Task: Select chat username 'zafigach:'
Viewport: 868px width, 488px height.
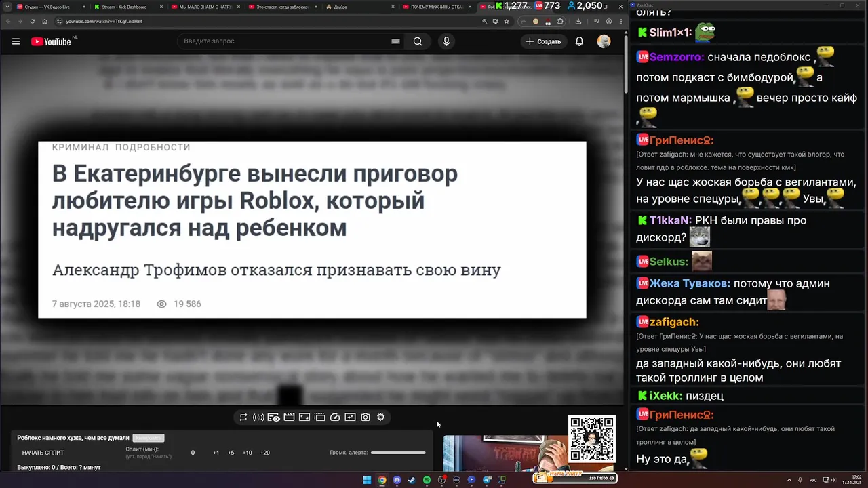Action: [x=674, y=322]
